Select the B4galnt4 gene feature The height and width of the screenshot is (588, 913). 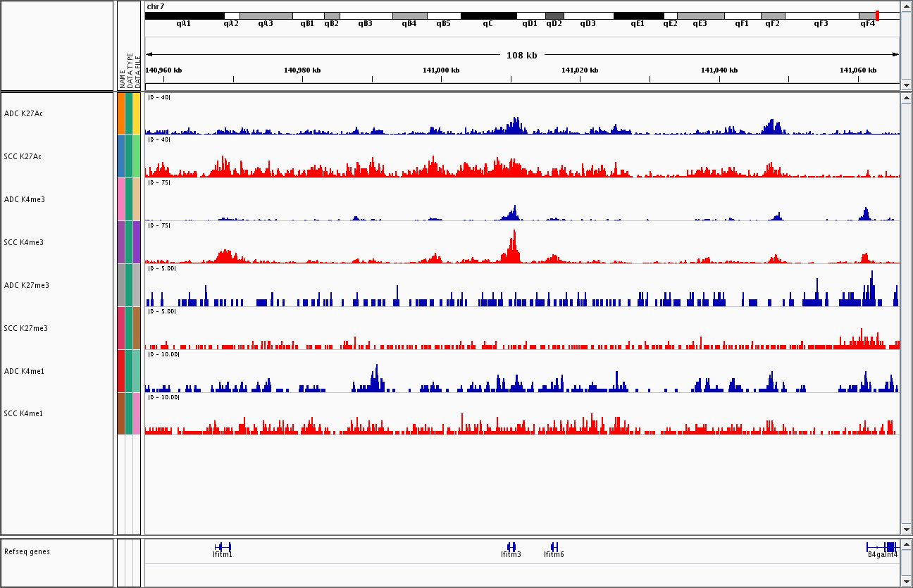883,547
